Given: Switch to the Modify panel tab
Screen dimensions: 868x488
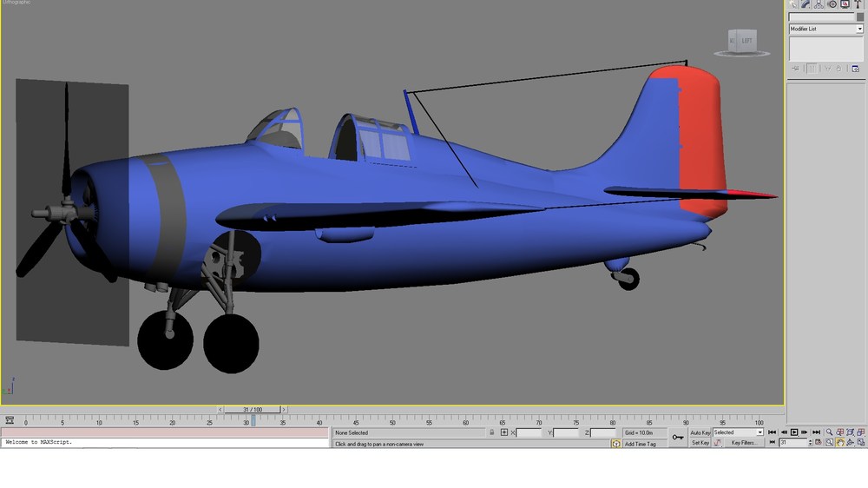Looking at the screenshot, I should 806,4.
